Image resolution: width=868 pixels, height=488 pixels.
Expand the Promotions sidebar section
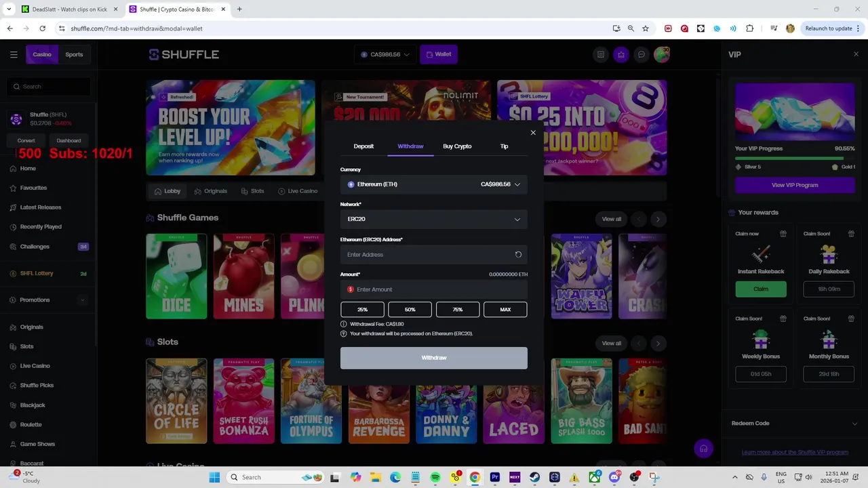click(83, 300)
